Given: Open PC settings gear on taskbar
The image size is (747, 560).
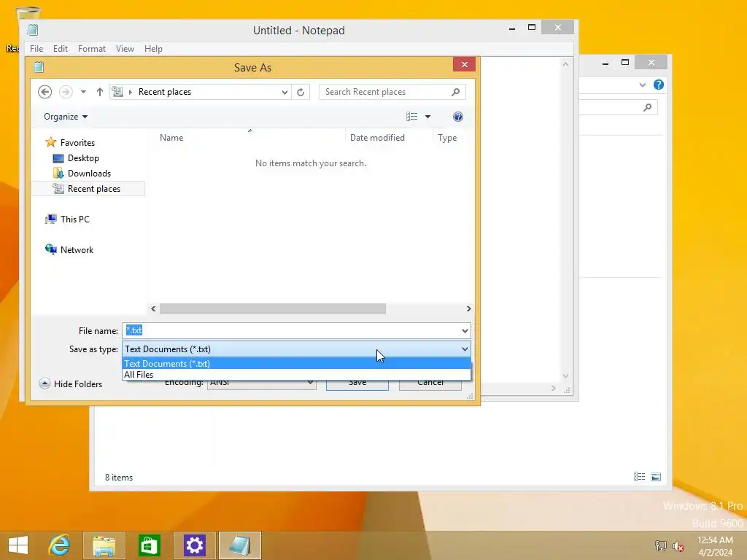Looking at the screenshot, I should (x=194, y=545).
